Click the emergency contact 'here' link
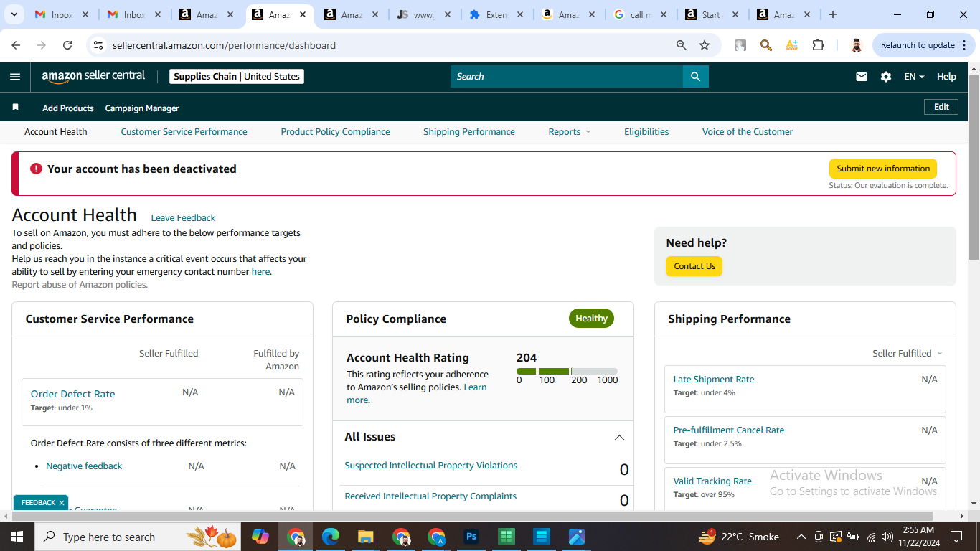980x551 pixels. tap(260, 272)
